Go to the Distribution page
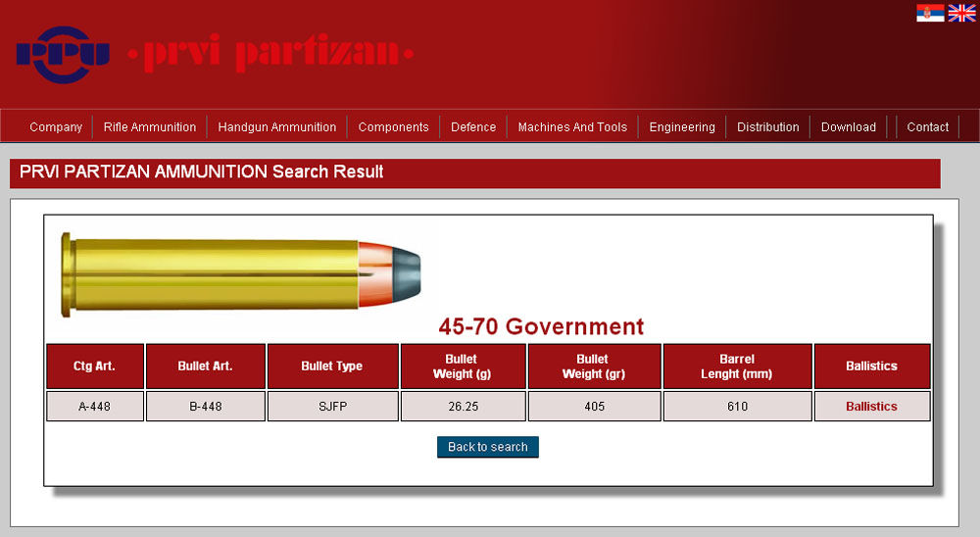 point(767,127)
